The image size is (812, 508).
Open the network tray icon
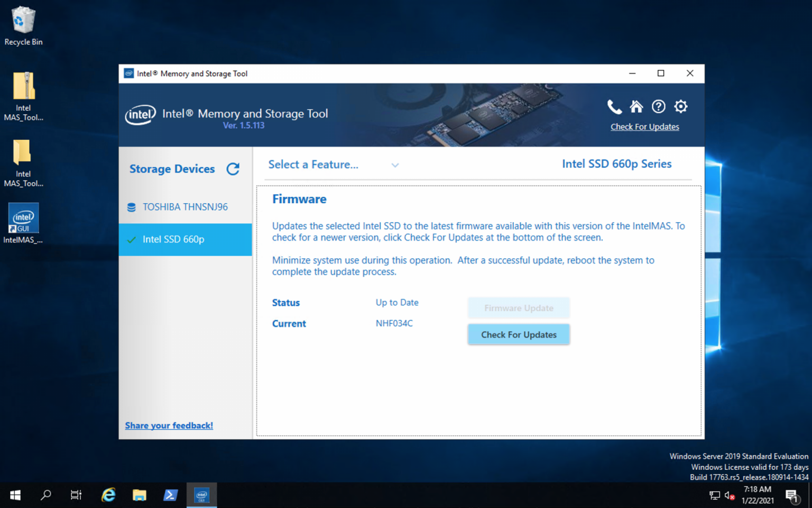[x=715, y=495]
